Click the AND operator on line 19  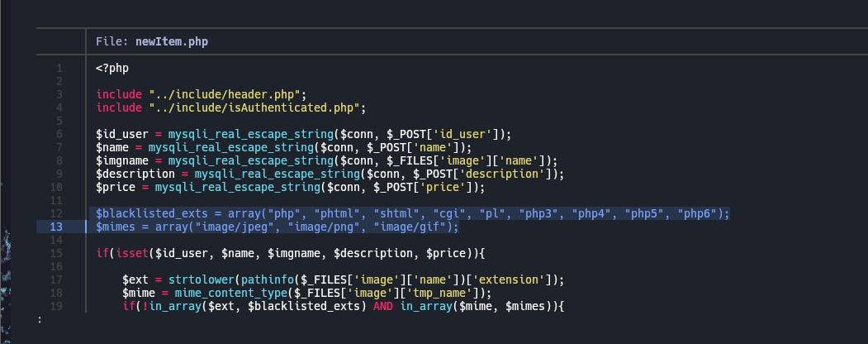point(384,306)
